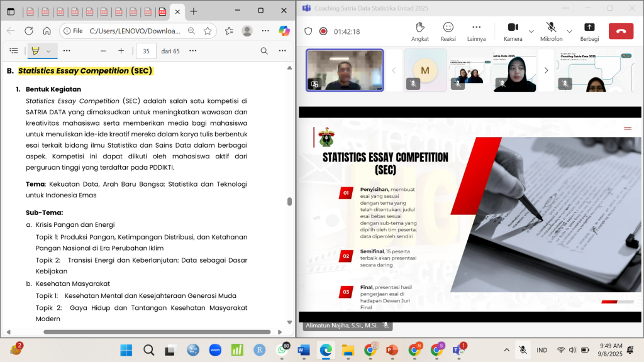Select the participant thumbnail with initial M

tap(425, 70)
